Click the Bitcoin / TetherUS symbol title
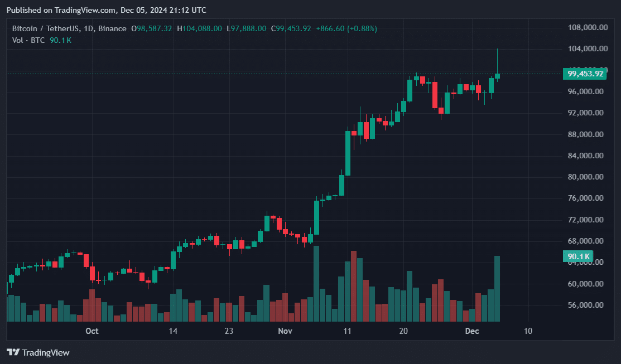621x364 pixels. point(45,28)
